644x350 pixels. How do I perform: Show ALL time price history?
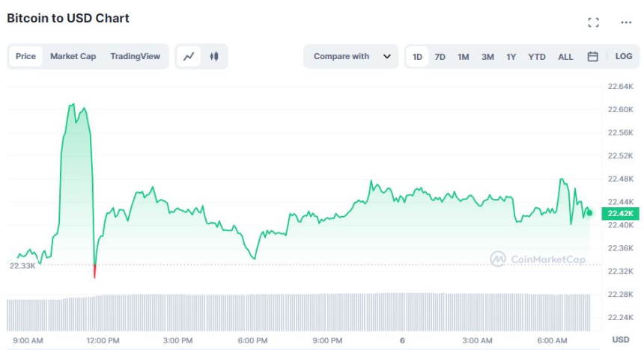(565, 56)
